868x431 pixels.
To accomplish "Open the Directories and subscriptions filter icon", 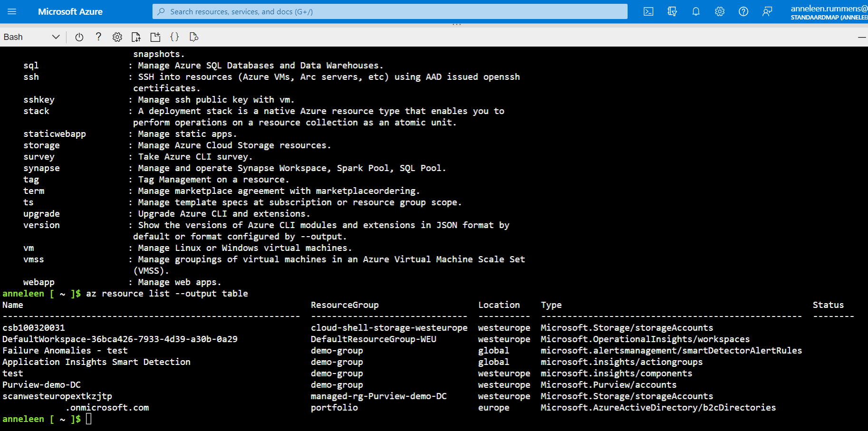I will click(x=672, y=11).
